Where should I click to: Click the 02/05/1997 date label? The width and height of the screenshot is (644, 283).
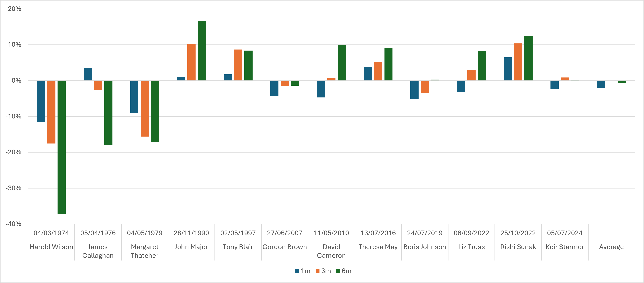click(x=238, y=233)
